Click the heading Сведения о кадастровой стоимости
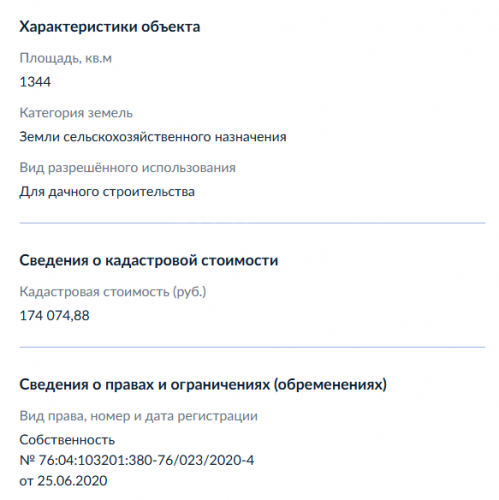 point(149,260)
